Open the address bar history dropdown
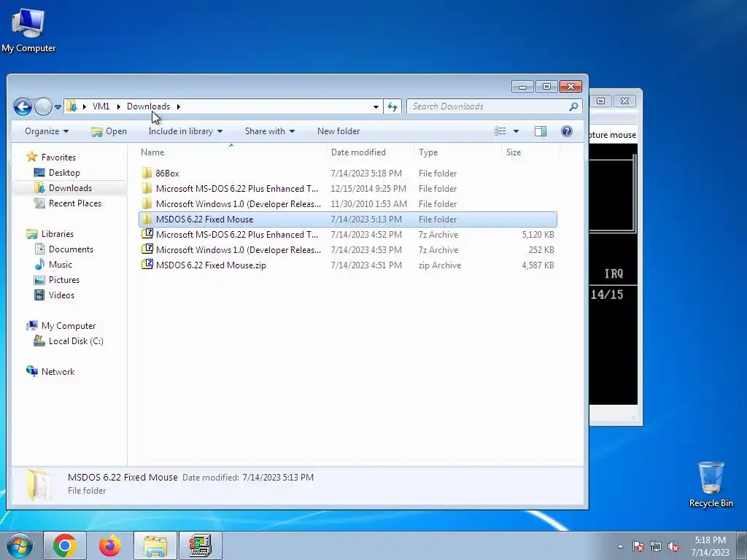 click(x=376, y=106)
